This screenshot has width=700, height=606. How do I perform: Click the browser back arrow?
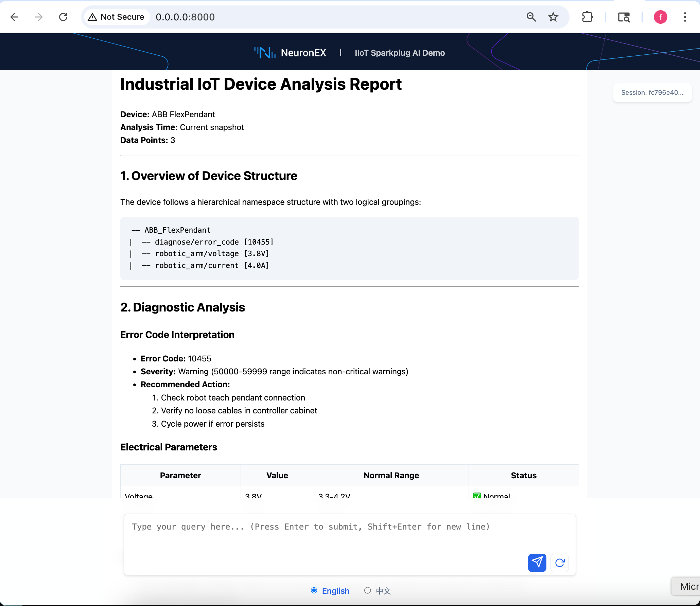pyautogui.click(x=14, y=17)
